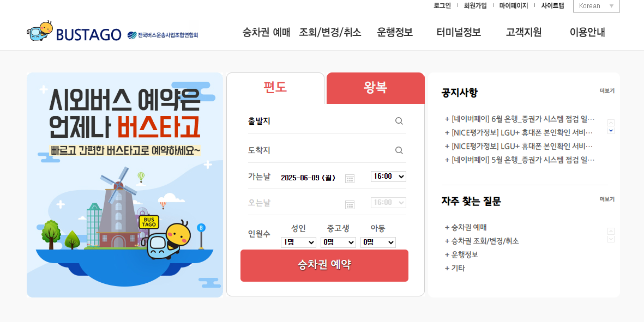Image resolution: width=644 pixels, height=322 pixels.
Task: Click notice list up arrow
Action: [x=611, y=123]
